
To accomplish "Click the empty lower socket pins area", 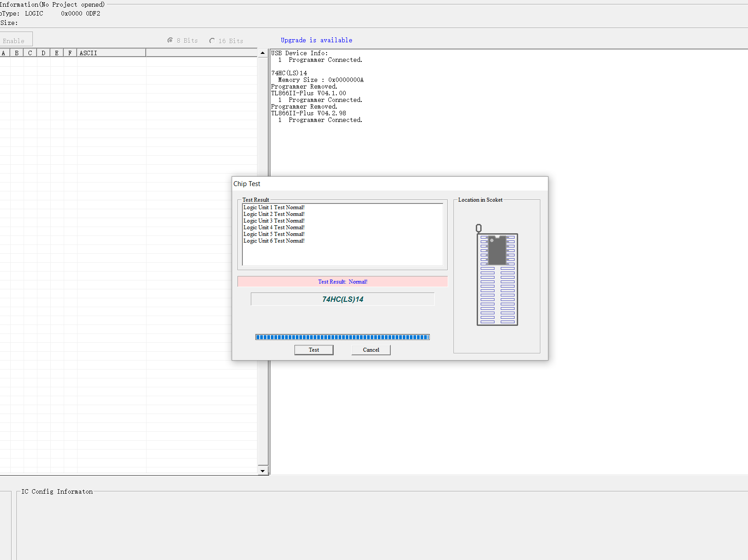I will pyautogui.click(x=497, y=295).
